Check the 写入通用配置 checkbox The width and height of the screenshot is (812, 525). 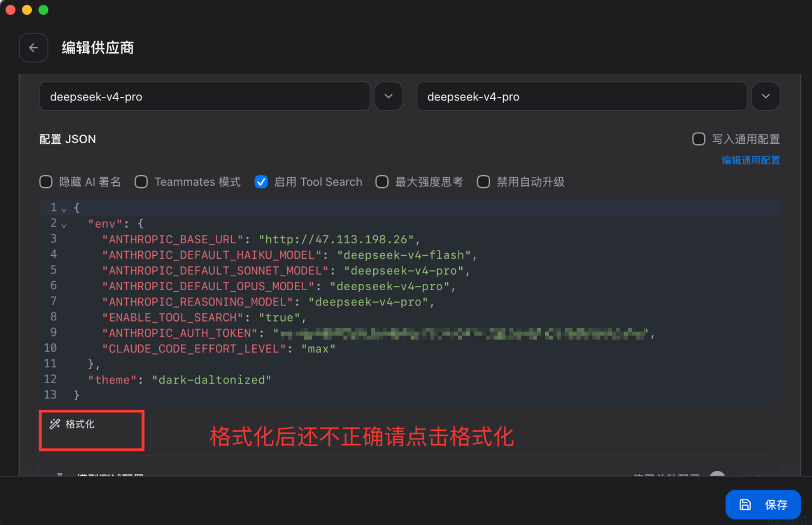pyautogui.click(x=698, y=139)
